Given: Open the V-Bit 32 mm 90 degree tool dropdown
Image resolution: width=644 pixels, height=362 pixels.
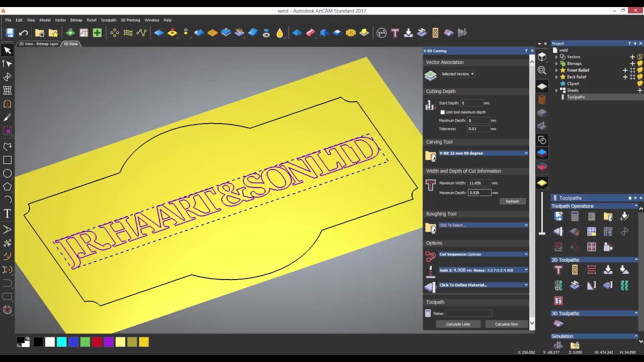Looking at the screenshot, I should [484, 153].
